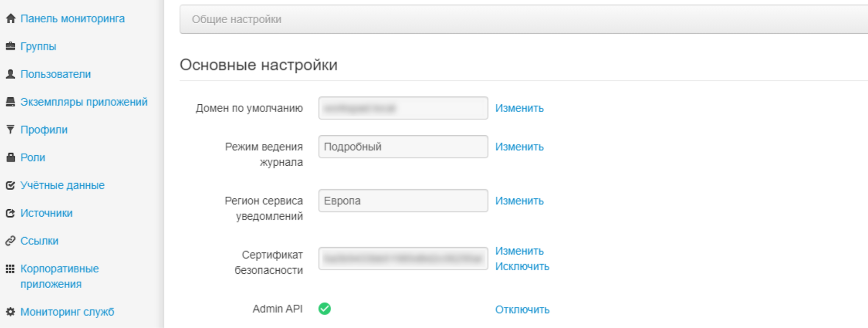The height and width of the screenshot is (328, 868).
Task: Click the briefcase icon next to Группы
Action: pos(11,46)
